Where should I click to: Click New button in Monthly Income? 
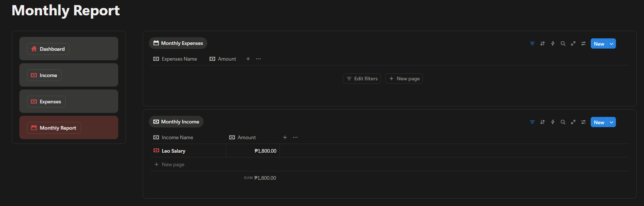pos(598,122)
